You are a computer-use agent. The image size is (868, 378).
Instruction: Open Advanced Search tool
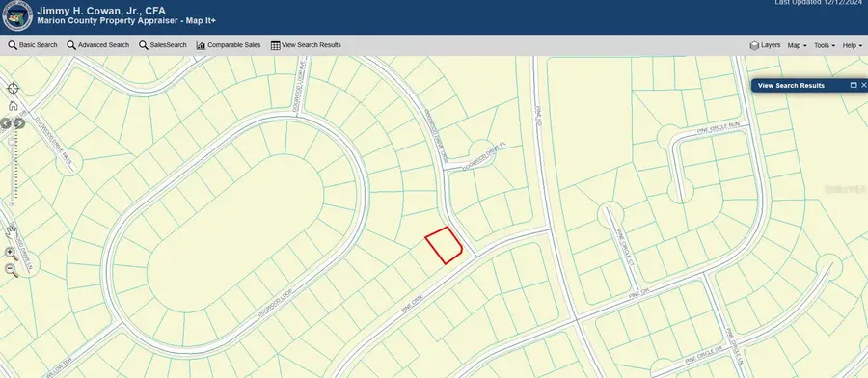[x=98, y=45]
